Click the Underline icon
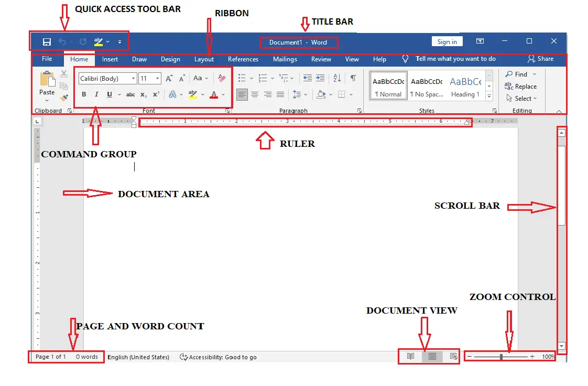 tap(109, 94)
